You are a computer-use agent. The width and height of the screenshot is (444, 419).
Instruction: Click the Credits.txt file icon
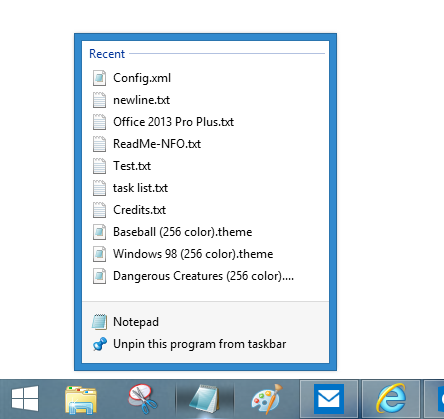(99, 210)
